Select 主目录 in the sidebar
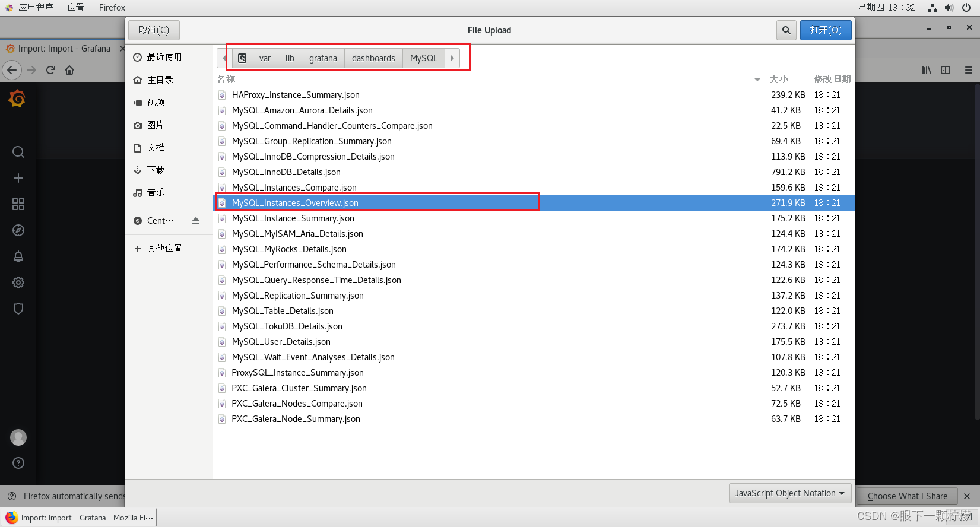The image size is (980, 527). pos(169,80)
